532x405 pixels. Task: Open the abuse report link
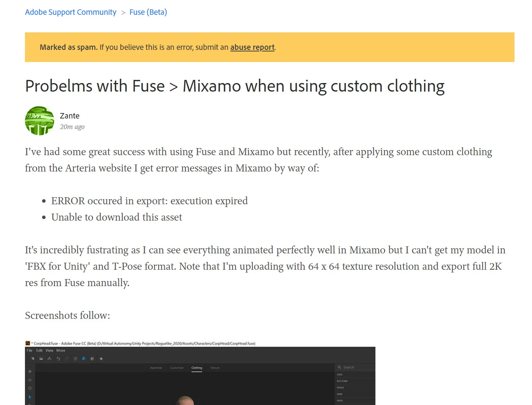[252, 47]
